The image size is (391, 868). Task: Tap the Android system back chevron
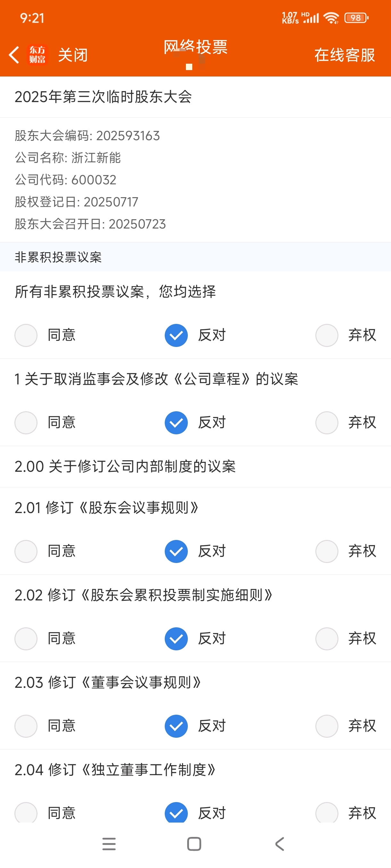[280, 844]
